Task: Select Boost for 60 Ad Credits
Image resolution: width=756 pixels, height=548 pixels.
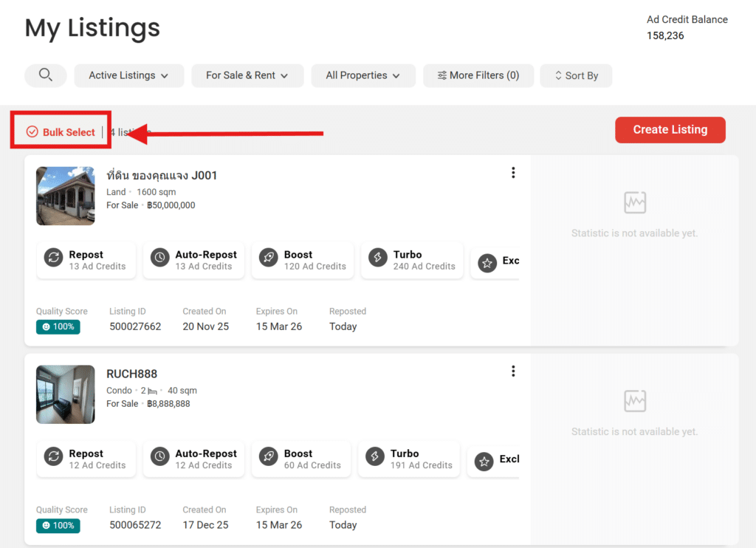Action: [300, 459]
